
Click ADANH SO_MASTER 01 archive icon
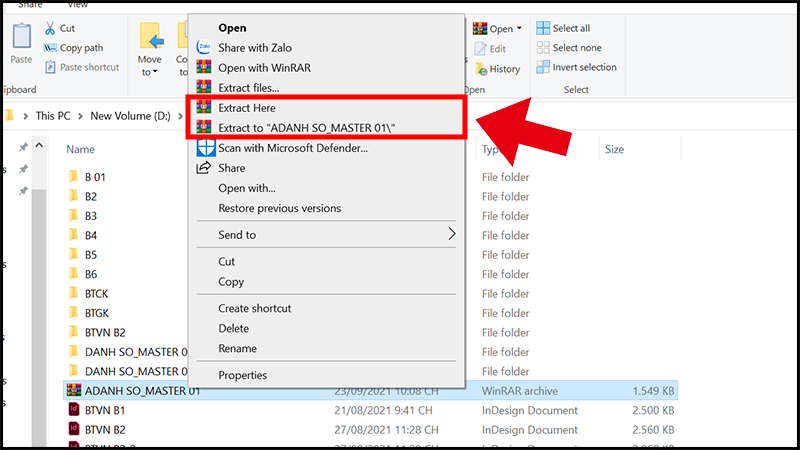click(74, 390)
